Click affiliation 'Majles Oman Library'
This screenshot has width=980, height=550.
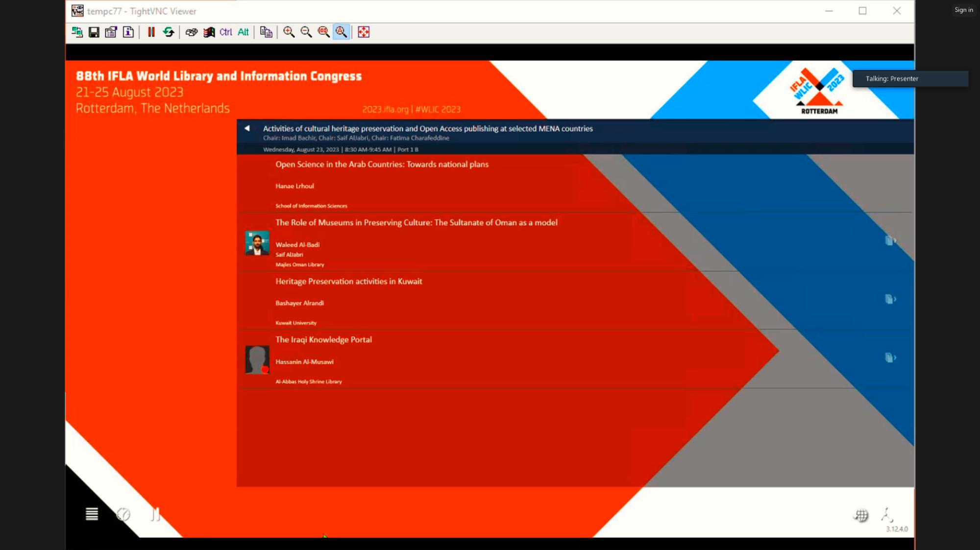pos(299,264)
